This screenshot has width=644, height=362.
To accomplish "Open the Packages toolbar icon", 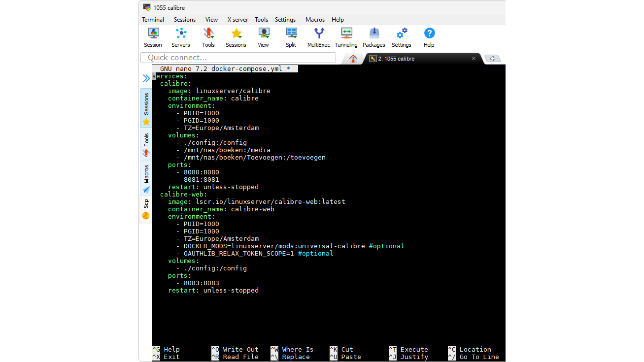I will click(373, 37).
